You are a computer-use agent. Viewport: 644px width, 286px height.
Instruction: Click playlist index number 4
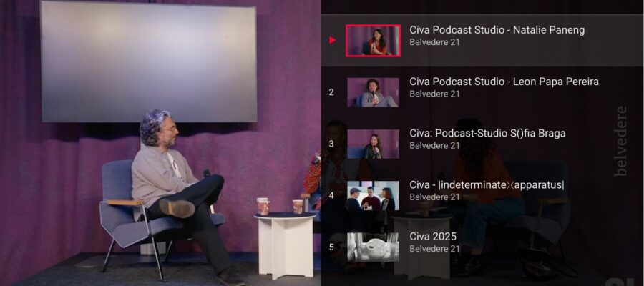click(331, 195)
